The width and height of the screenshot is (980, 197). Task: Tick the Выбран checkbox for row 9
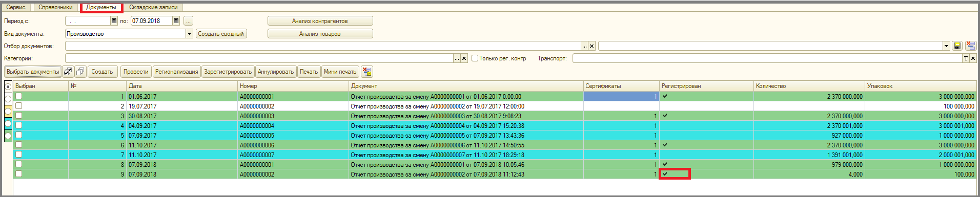[x=19, y=174]
